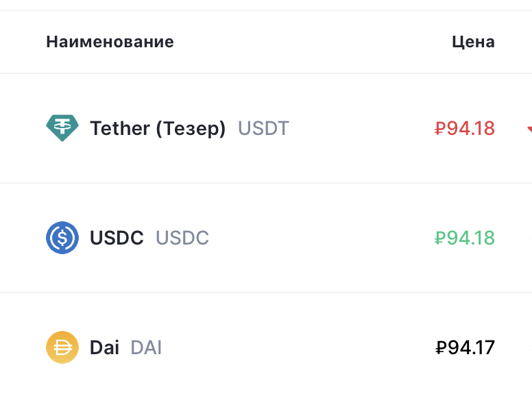
Task: Click the gray DAI ticker symbol
Action: 146,347
